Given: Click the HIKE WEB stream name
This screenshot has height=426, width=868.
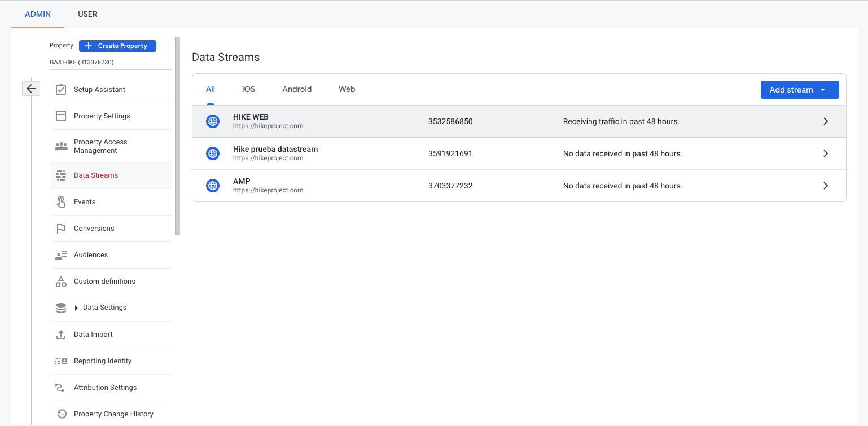Looking at the screenshot, I should 251,117.
